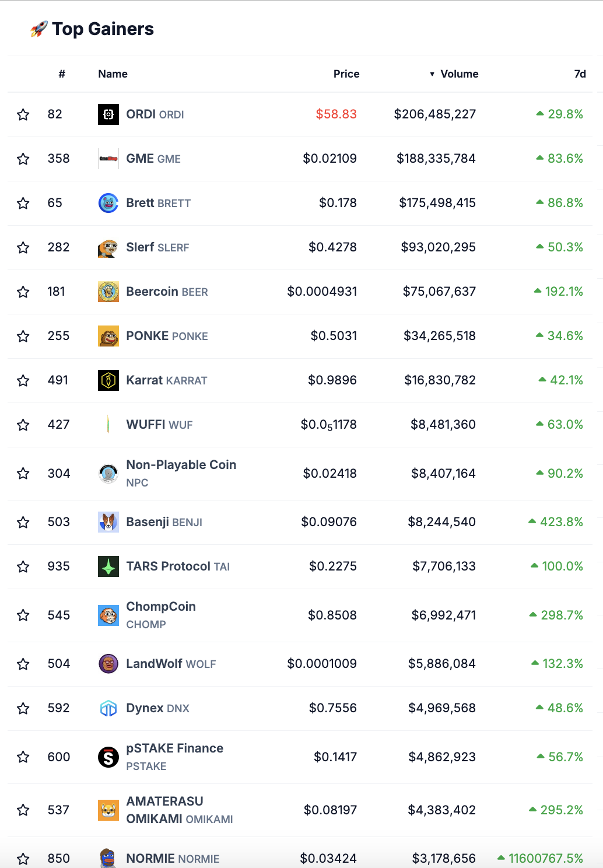Image resolution: width=603 pixels, height=868 pixels.
Task: Click the pSTAKE Finance logo
Action: pyautogui.click(x=108, y=757)
